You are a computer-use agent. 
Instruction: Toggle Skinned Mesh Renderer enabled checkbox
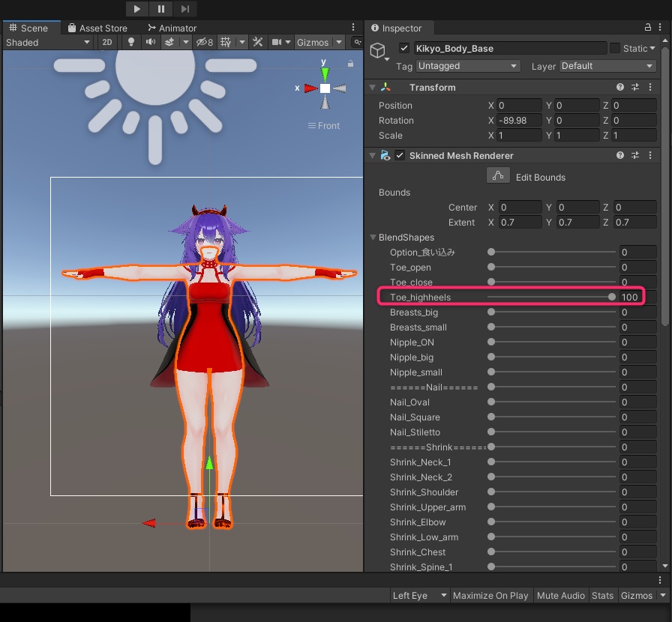[x=400, y=155]
